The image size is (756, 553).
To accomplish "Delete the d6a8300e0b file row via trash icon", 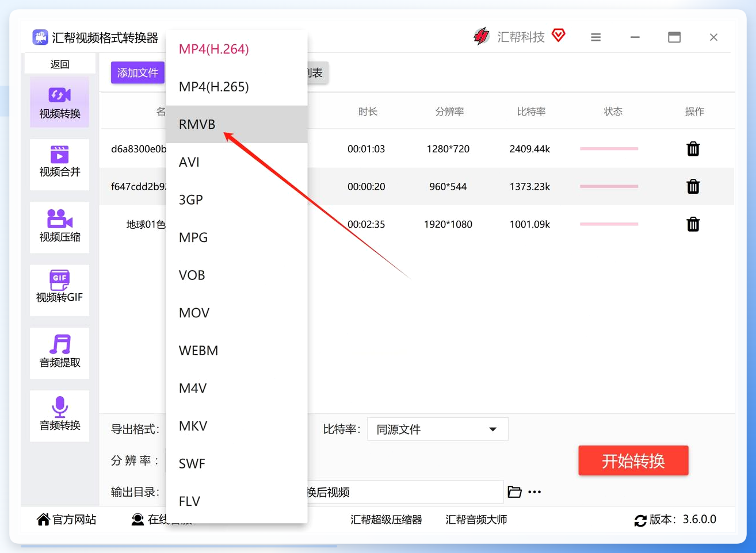I will 693,149.
